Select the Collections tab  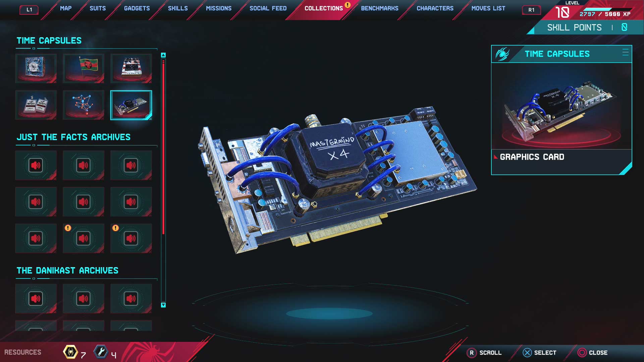pyautogui.click(x=324, y=8)
